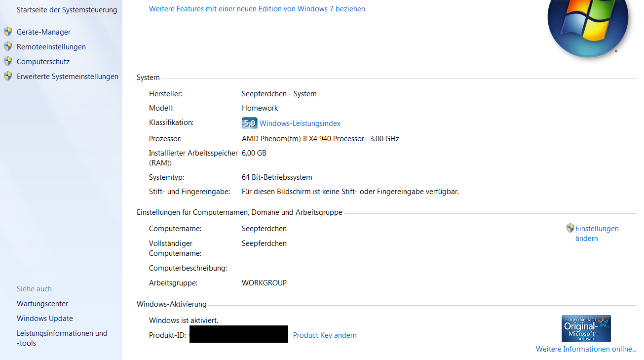
Task: Click the shield icon beside Remoteeinstellungen
Action: point(7,46)
